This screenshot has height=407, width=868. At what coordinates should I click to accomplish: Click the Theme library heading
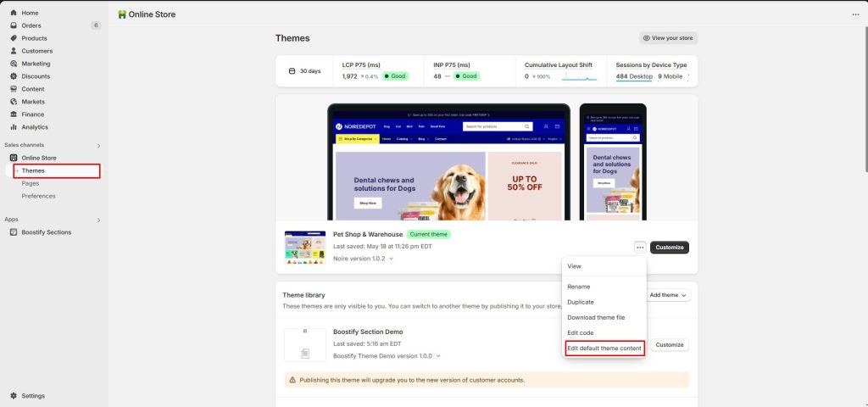click(x=304, y=295)
